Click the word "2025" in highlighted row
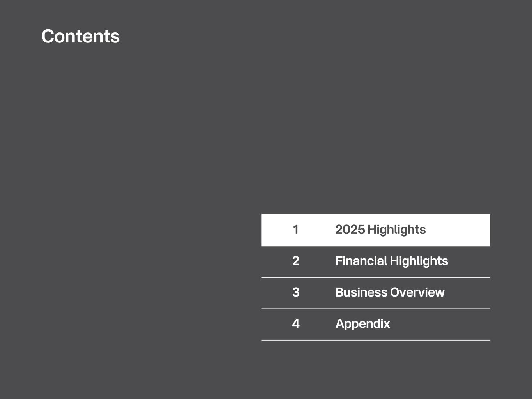The width and height of the screenshot is (532, 399). [350, 230]
